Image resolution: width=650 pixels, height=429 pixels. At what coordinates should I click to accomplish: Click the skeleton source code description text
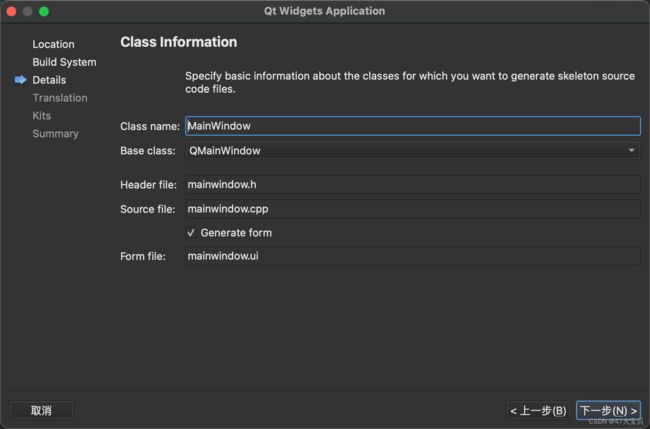(410, 82)
